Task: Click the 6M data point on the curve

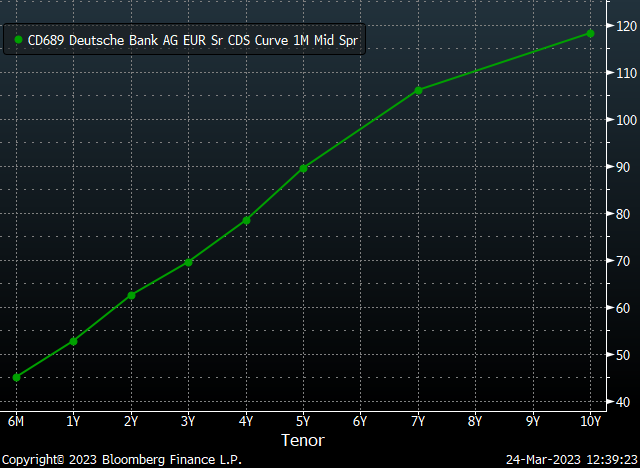Action: (x=16, y=377)
